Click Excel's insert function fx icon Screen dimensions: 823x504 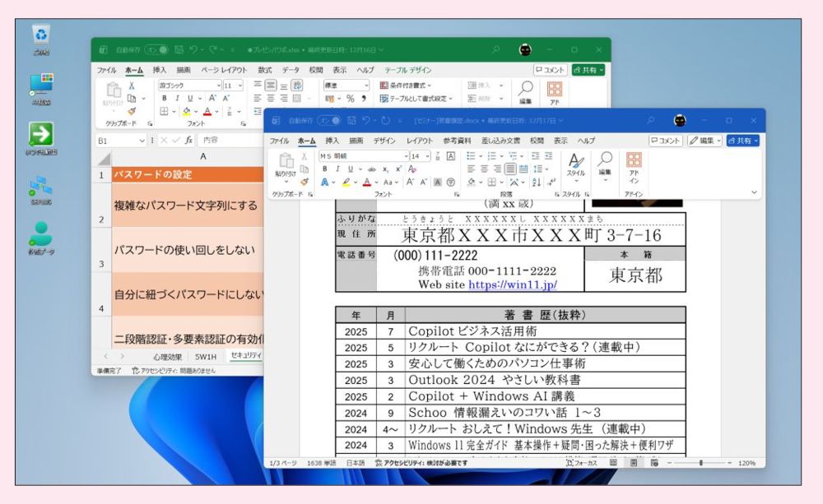pyautogui.click(x=188, y=141)
